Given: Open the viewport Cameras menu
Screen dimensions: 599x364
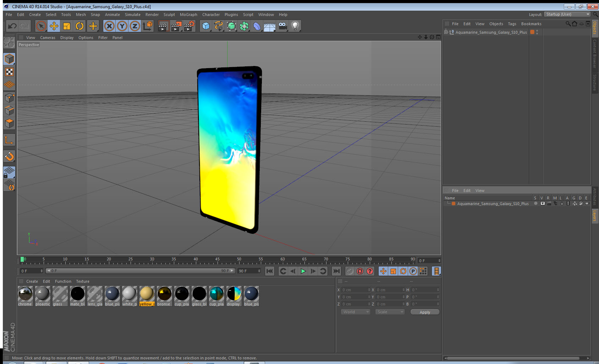Looking at the screenshot, I should 48,38.
